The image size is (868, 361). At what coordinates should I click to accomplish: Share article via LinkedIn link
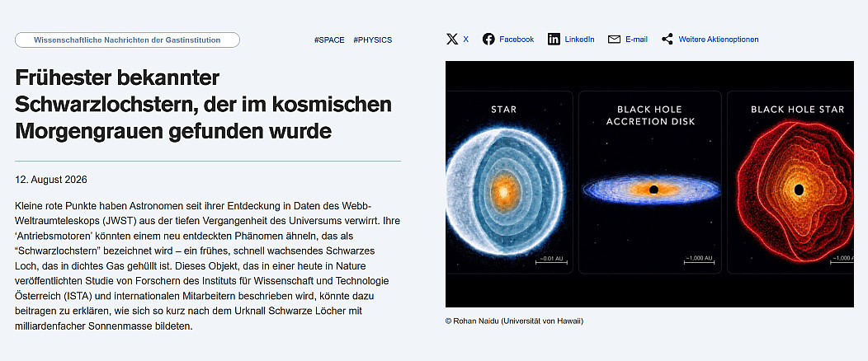[x=579, y=40]
